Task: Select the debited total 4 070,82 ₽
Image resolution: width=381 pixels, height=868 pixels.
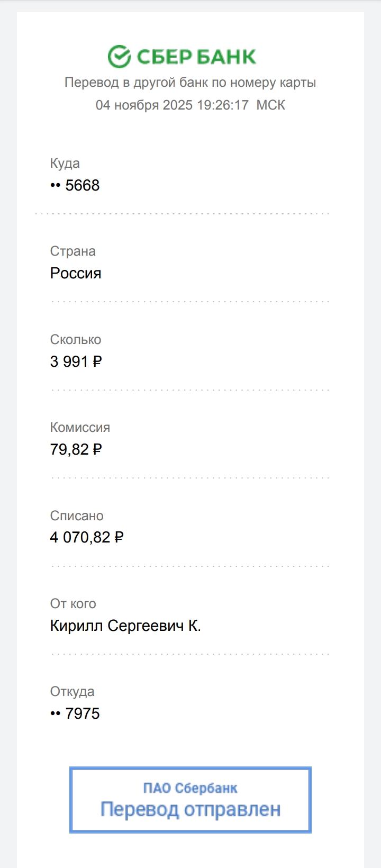Action: click(86, 537)
